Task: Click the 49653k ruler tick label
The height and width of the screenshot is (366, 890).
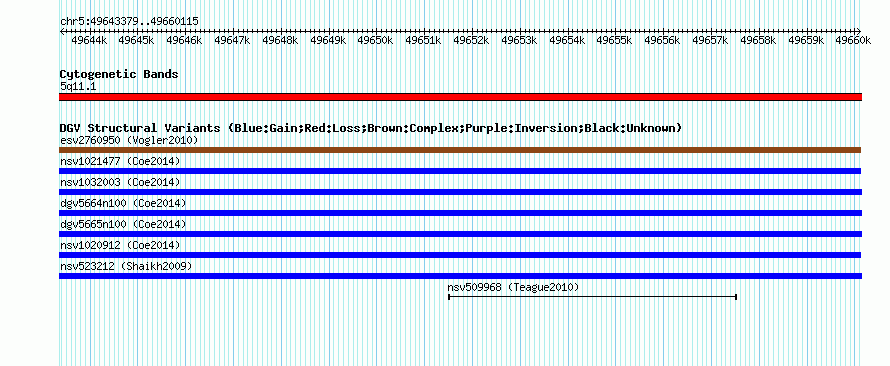Action: (x=519, y=40)
